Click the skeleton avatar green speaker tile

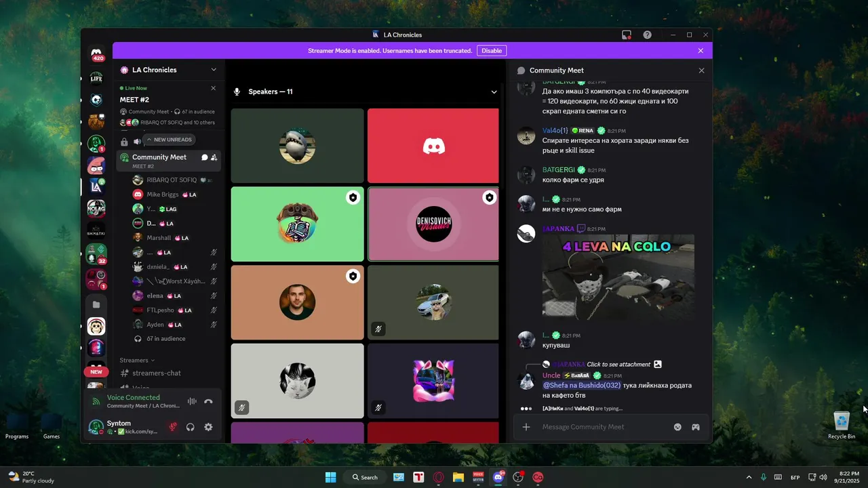[297, 224]
